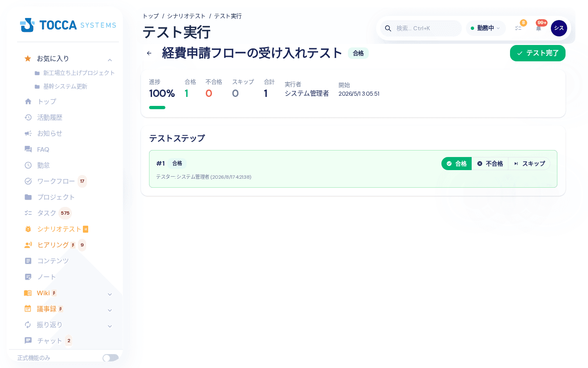Open header task list icon with badge 8
Viewport: 588px width, 368px height.
click(518, 28)
